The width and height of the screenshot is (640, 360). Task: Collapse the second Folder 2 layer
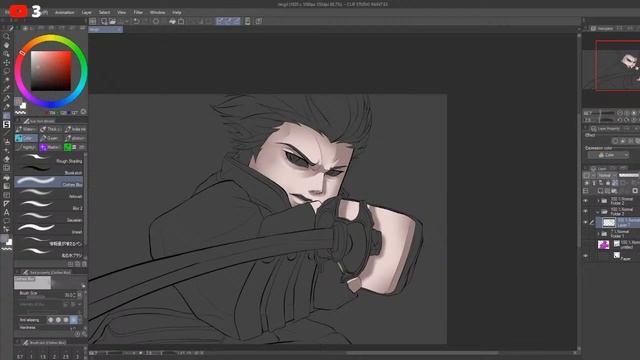click(598, 212)
